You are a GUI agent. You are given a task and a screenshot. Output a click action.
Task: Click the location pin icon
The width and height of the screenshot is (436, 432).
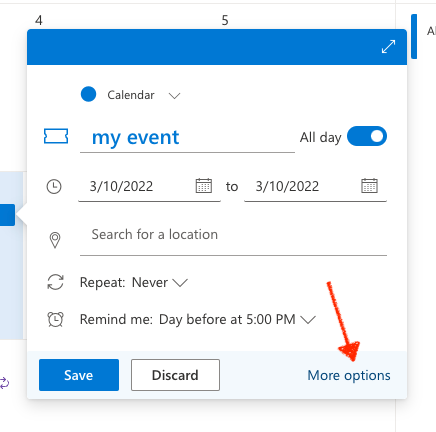(x=55, y=240)
